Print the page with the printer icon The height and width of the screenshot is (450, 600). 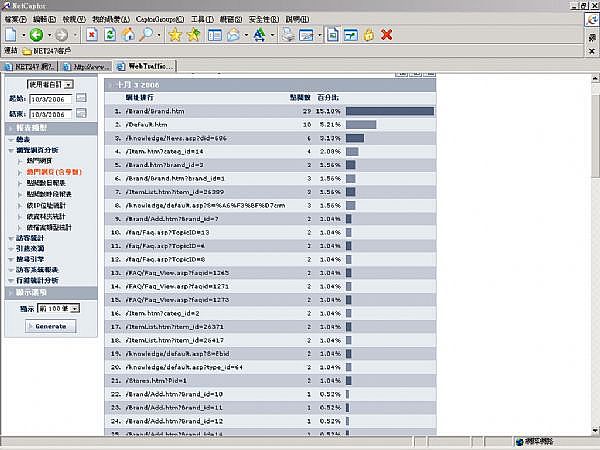pyautogui.click(x=288, y=35)
